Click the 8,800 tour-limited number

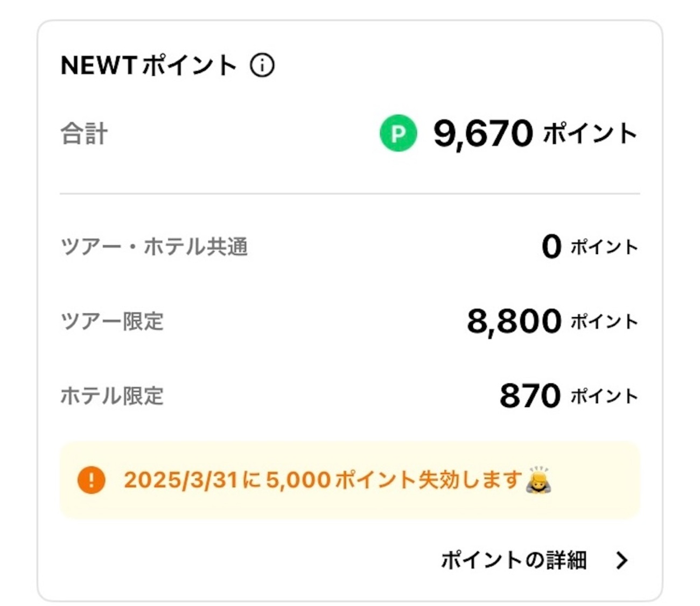(x=514, y=321)
